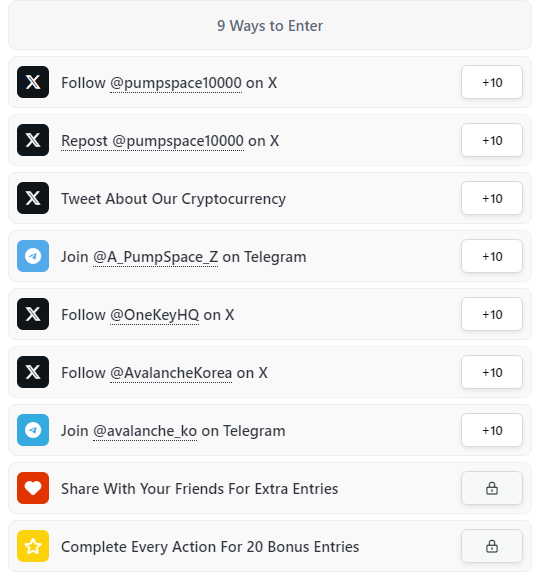Click Telegram icon for @avalanche_ko

(x=33, y=430)
